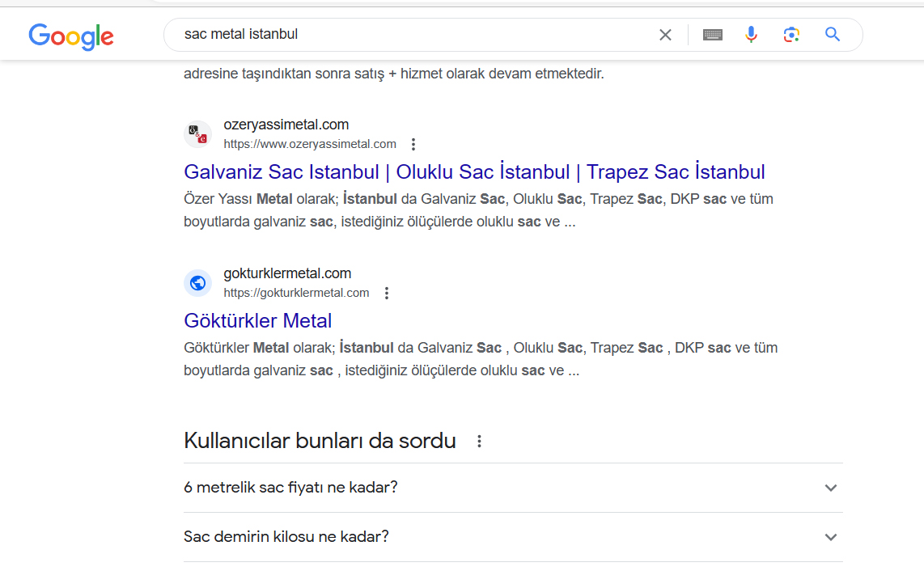Click the question 'Sac demirin kilosu ne kadar?'
This screenshot has height=571, width=924.
[286, 537]
